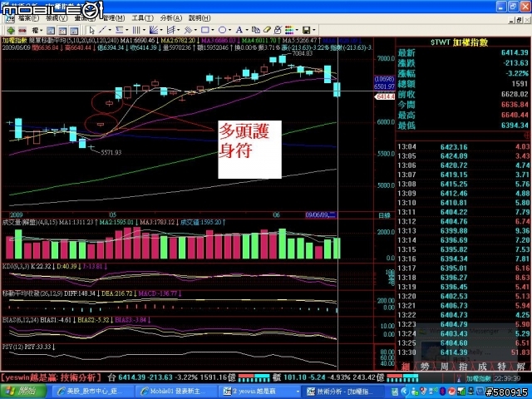The image size is (532, 399).
Task: Open the text tool dropdown arrow
Action: pyautogui.click(x=247, y=30)
